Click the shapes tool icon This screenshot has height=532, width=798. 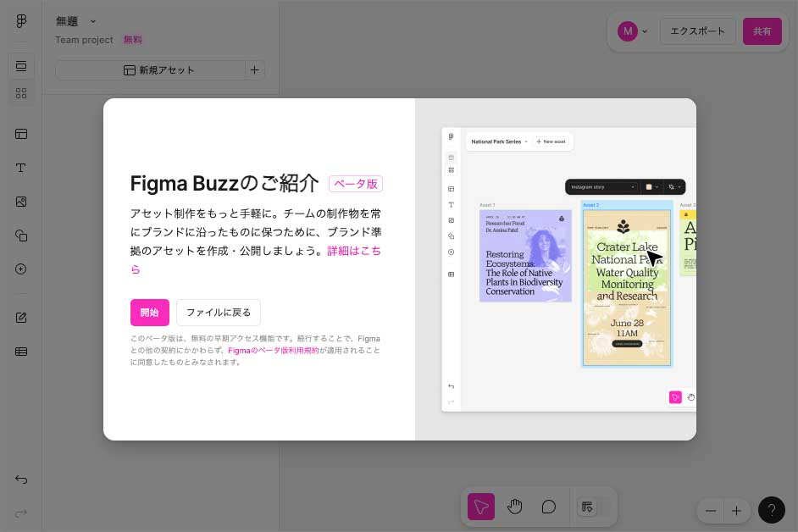(21, 236)
